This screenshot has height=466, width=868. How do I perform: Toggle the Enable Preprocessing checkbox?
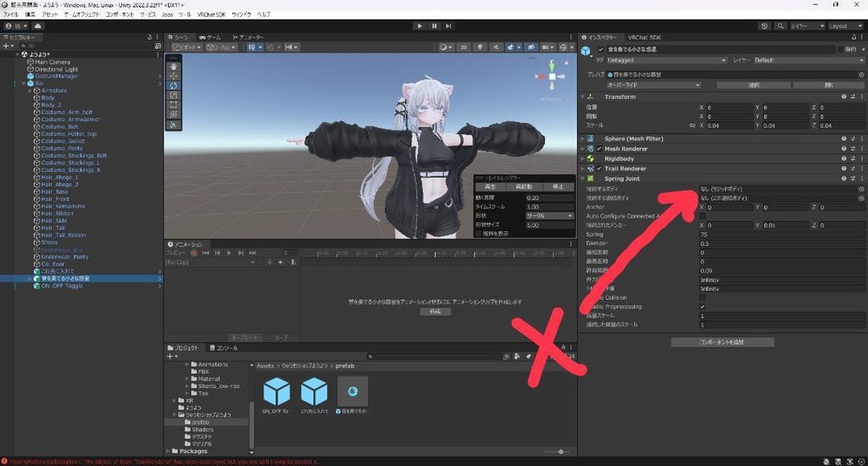[x=703, y=307]
